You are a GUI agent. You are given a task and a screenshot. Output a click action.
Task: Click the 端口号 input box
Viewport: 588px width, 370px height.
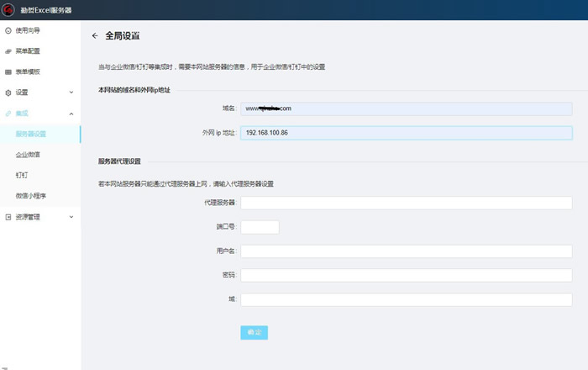260,227
